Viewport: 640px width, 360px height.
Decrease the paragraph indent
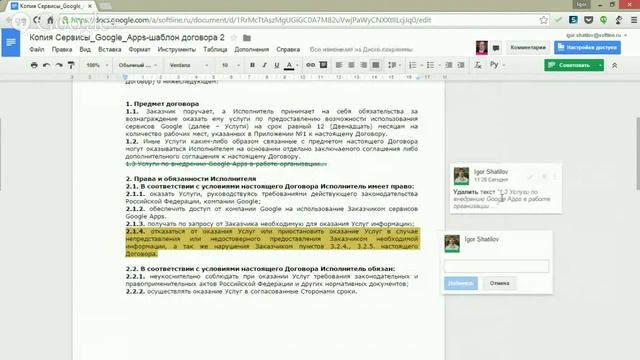(x=449, y=65)
